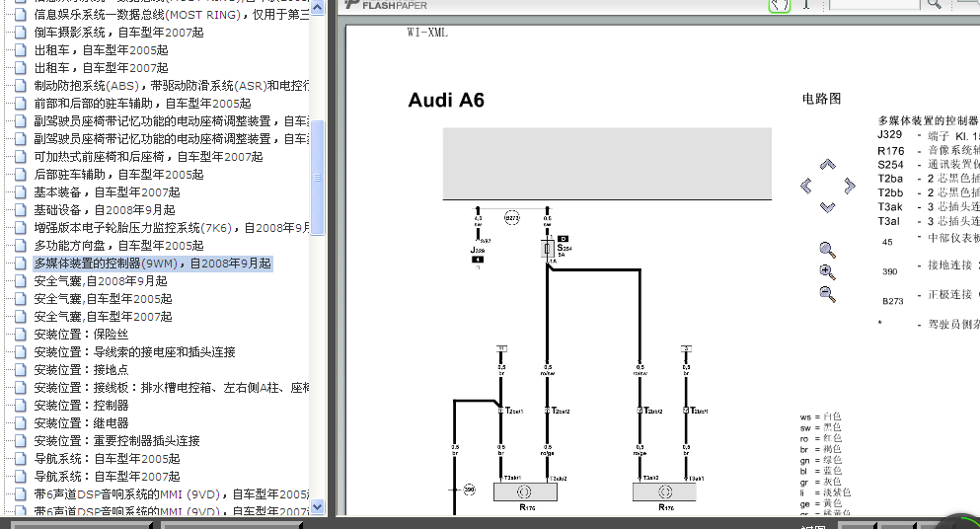Open 可加热式前座椅和后座椅，自车型年2007起

point(148,156)
